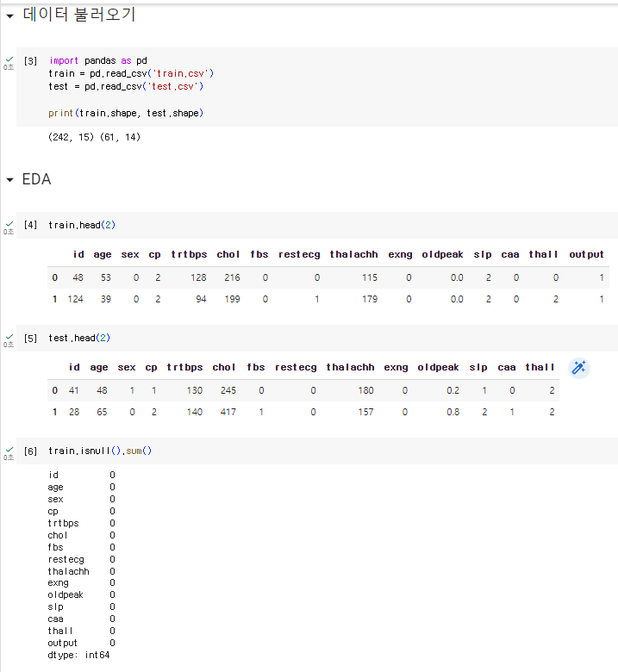This screenshot has height=672, width=618.
Task: Click the 'import pandas as pd' code line
Action: (x=98, y=60)
